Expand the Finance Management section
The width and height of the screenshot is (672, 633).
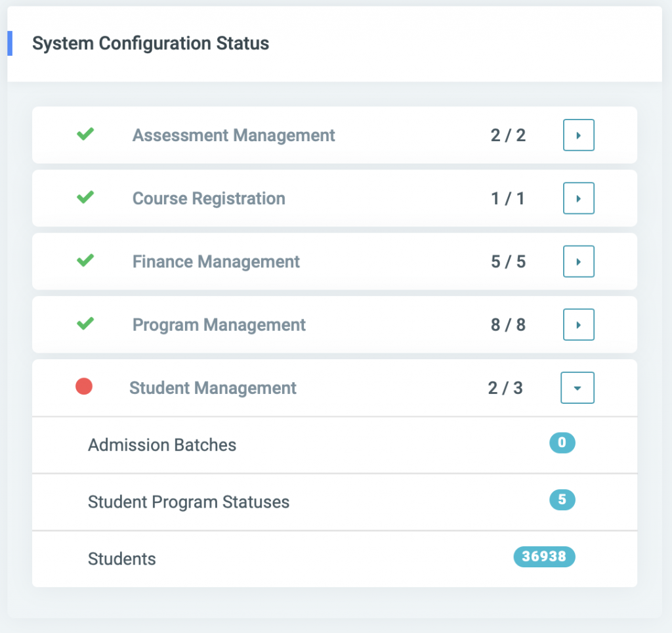click(578, 261)
